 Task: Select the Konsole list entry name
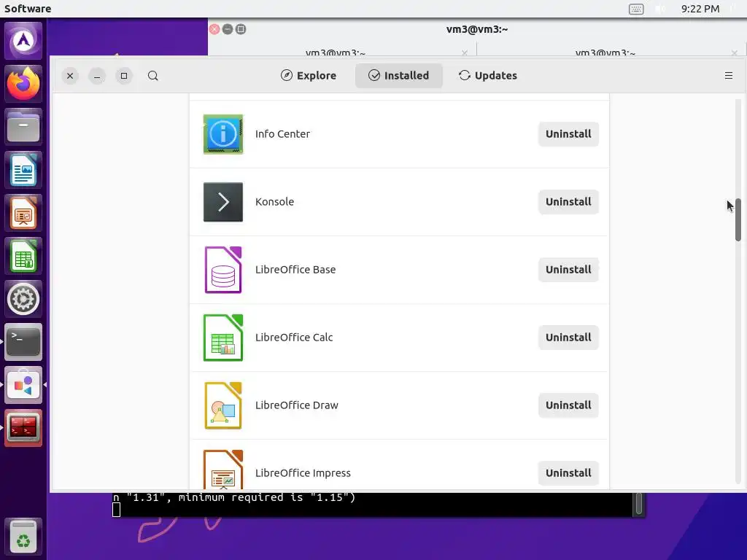[274, 202]
